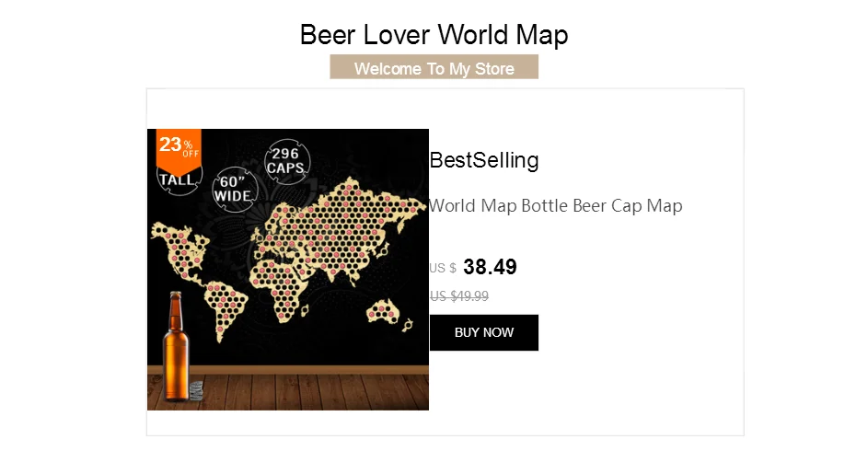Click the crossed-out US $49.99 price

point(458,296)
